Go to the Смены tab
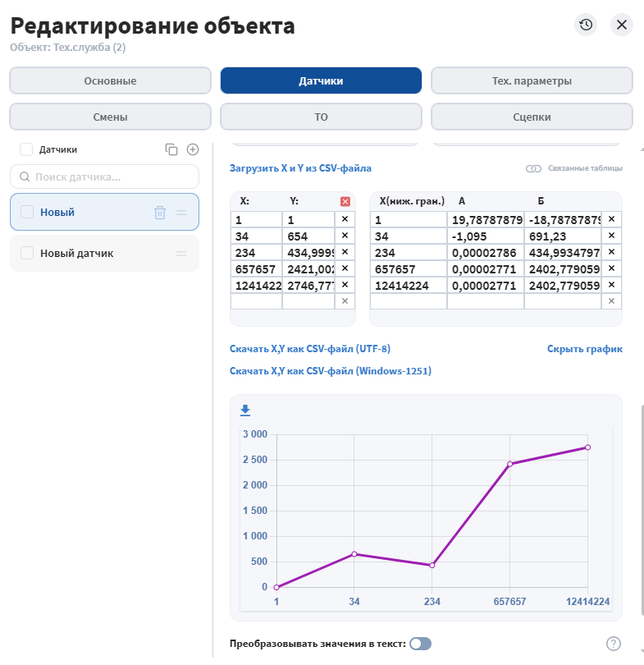 pos(110,117)
